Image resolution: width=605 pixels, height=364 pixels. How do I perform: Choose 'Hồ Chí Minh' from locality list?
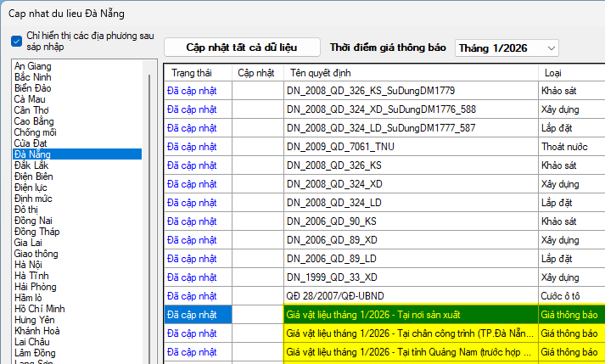40,309
